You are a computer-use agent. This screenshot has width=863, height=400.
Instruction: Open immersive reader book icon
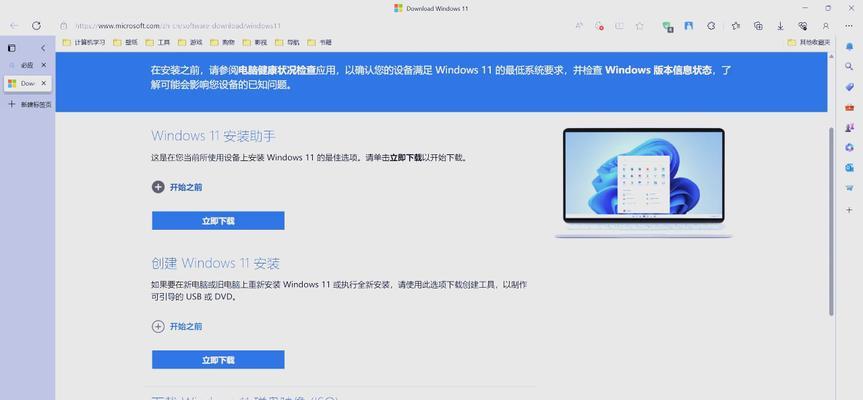click(x=620, y=26)
